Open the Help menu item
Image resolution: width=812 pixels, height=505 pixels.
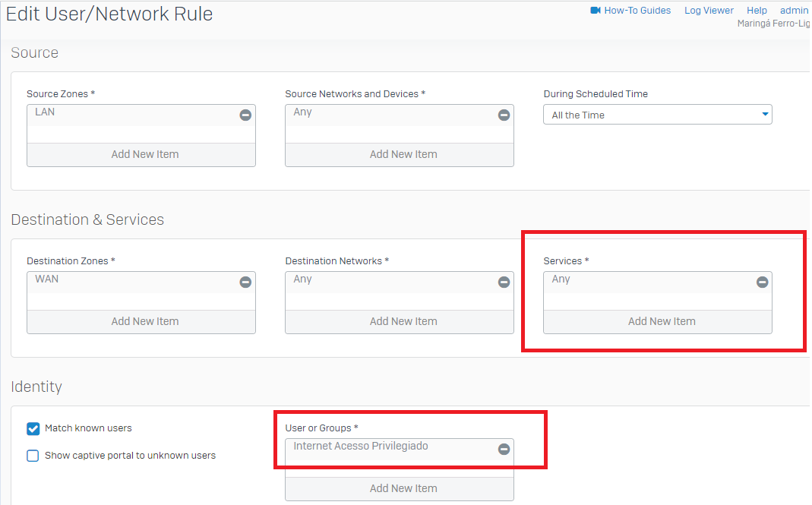point(757,11)
